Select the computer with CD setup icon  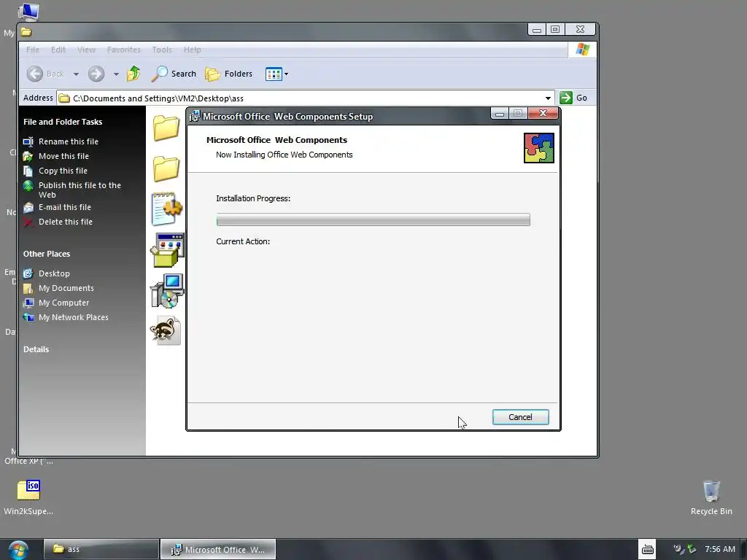[x=167, y=290]
